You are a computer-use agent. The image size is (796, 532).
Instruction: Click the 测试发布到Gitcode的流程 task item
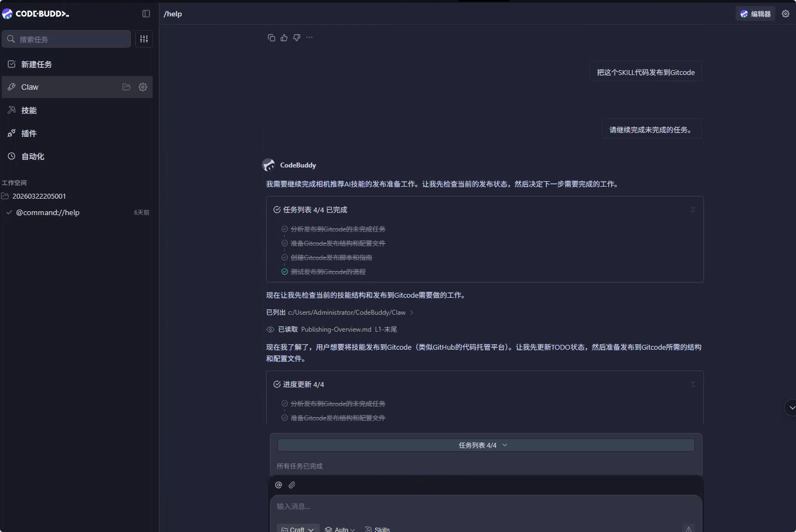click(328, 272)
